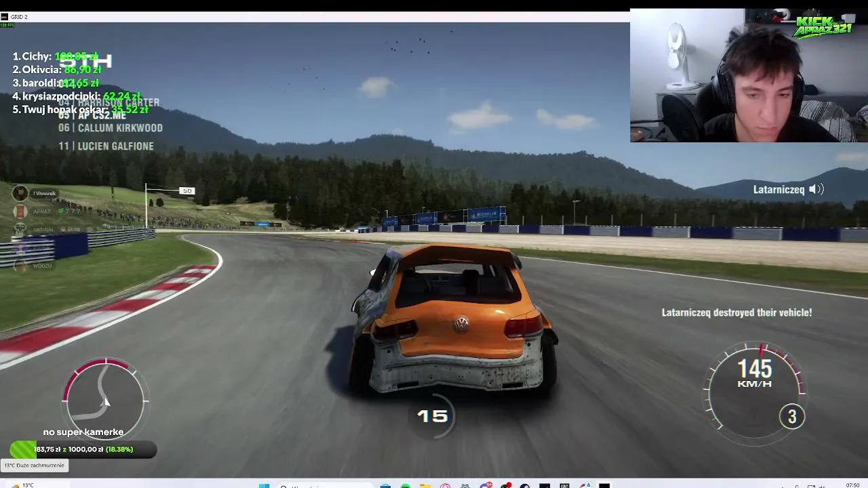Click '11 | LUCIEN GALFIONE' in race standings
Viewport: 868px width, 488px height.
[106, 146]
